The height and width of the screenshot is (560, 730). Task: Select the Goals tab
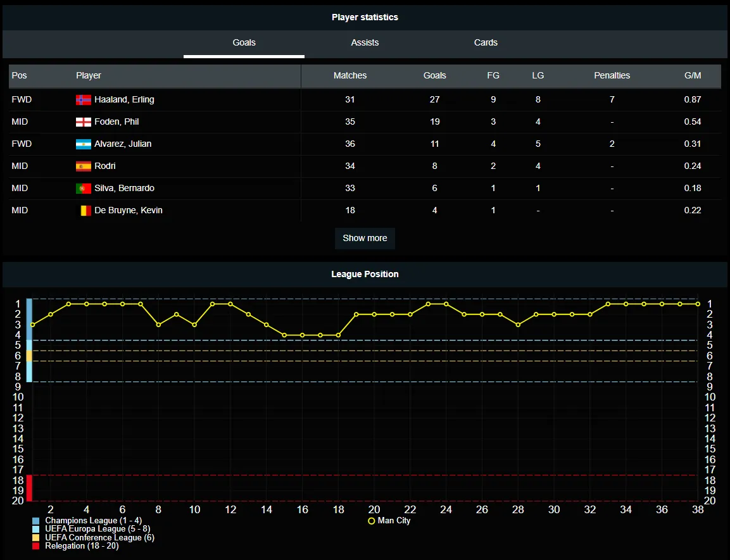click(244, 42)
